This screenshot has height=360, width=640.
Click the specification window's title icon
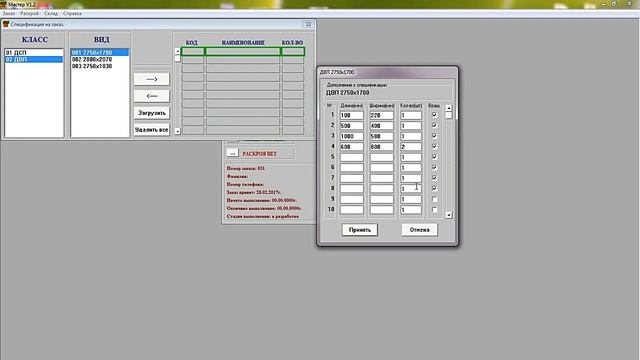point(6,24)
